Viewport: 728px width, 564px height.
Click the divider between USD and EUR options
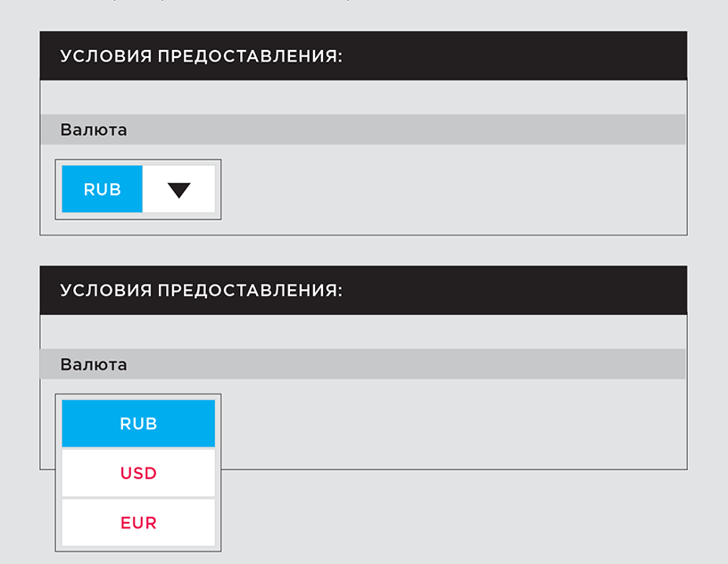coord(138,498)
